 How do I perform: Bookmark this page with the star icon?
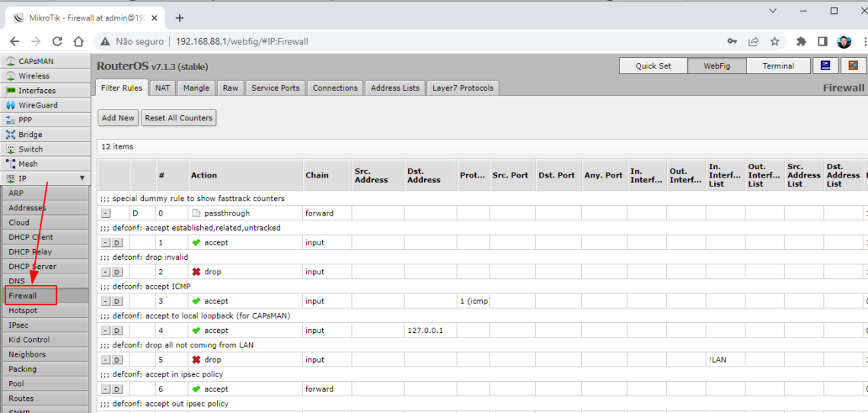[774, 41]
